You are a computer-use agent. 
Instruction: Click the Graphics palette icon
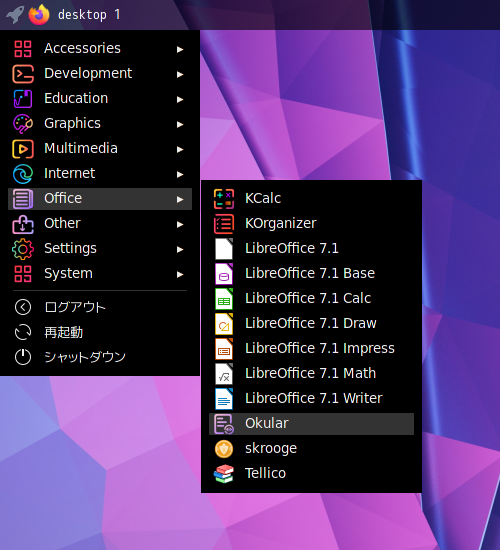coord(23,123)
